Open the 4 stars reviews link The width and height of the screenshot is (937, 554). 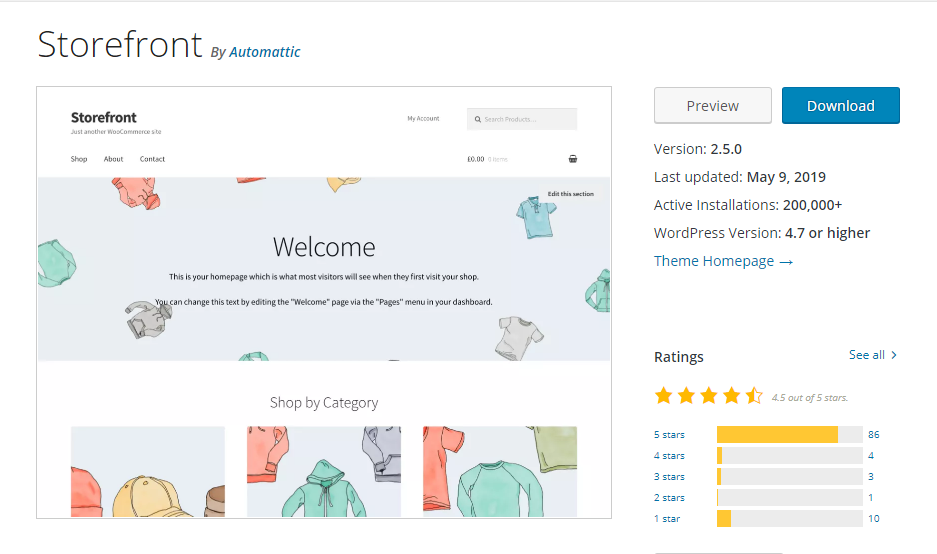[669, 456]
